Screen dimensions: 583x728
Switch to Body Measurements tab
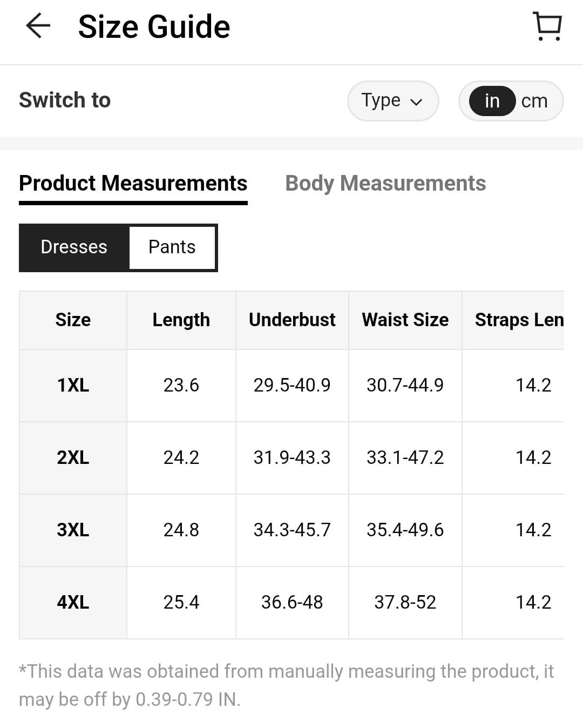[x=385, y=184]
